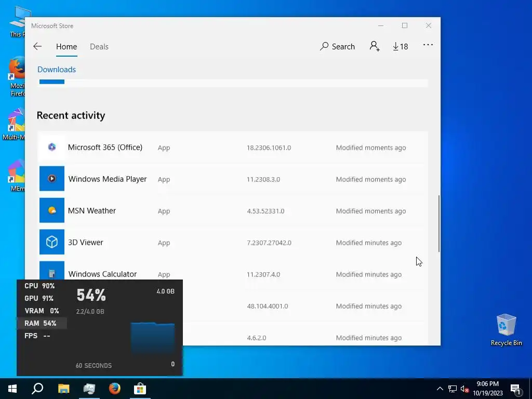Click the Microsoft Store taskbar icon
The height and width of the screenshot is (399, 532).
140,389
